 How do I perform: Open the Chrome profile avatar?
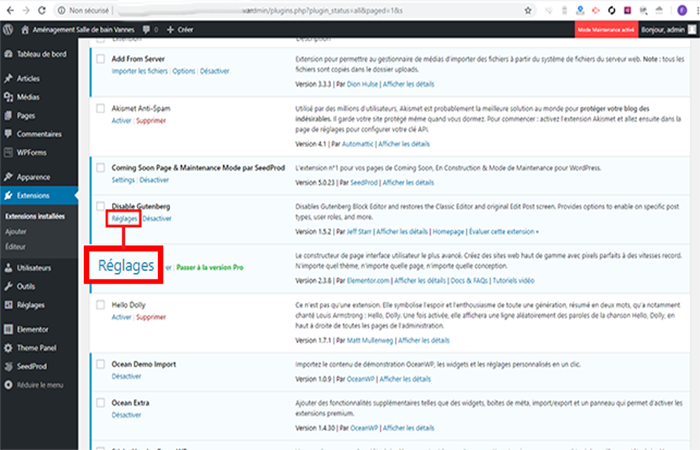coord(682,10)
